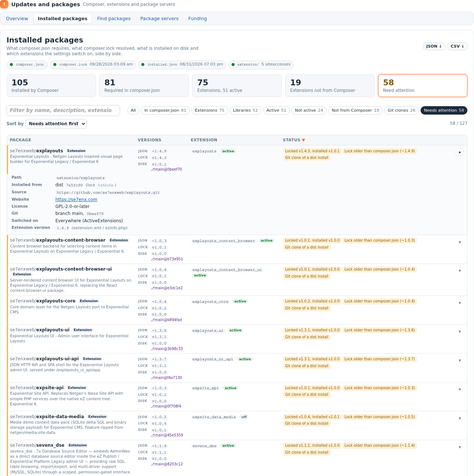Click the 19 Extensions not from Composer card

[x=330, y=86]
